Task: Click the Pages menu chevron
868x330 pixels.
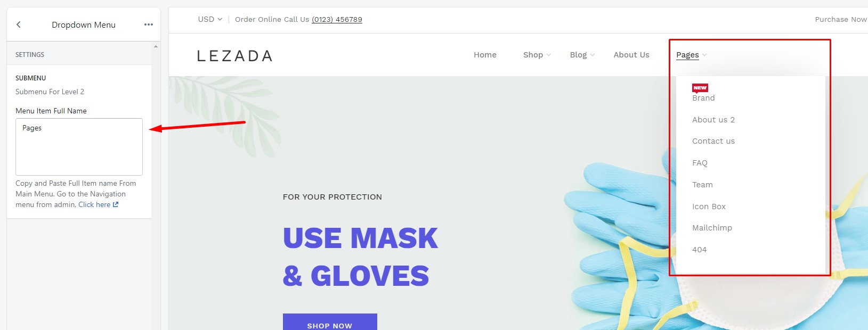Action: click(704, 55)
